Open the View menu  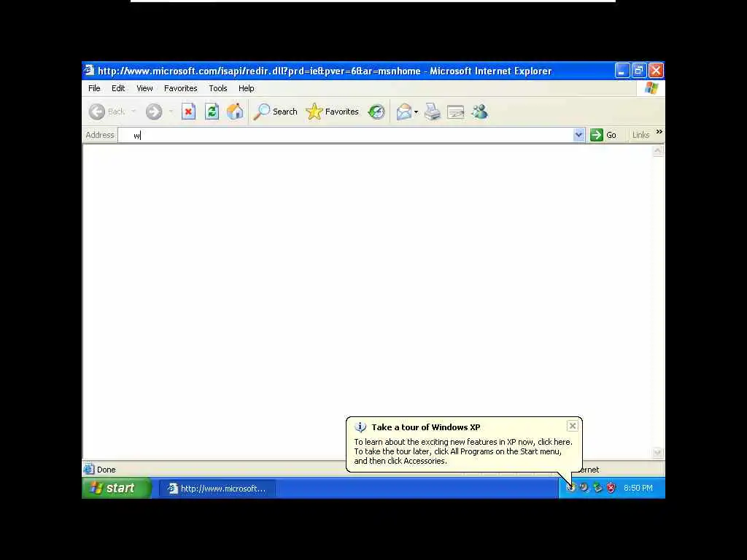[144, 88]
